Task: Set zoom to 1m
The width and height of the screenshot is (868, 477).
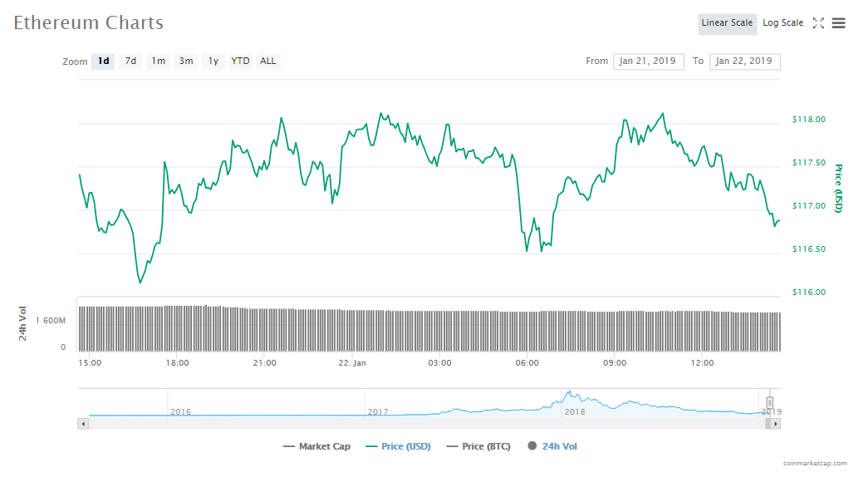Action: [158, 61]
